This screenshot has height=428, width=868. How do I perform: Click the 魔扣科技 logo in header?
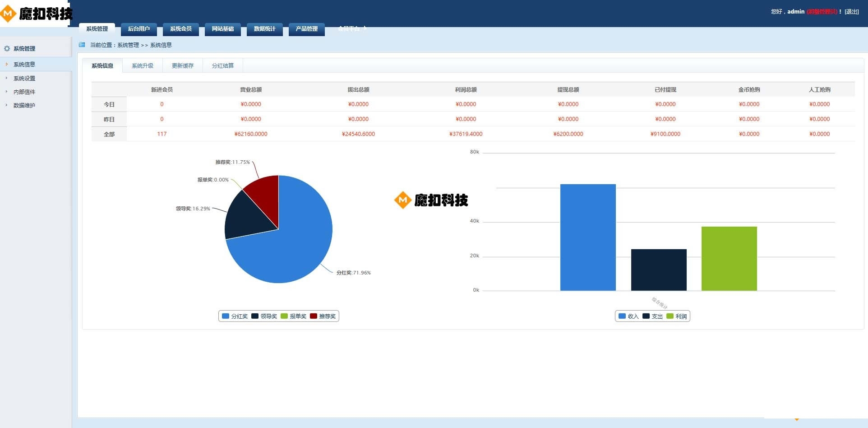point(36,14)
